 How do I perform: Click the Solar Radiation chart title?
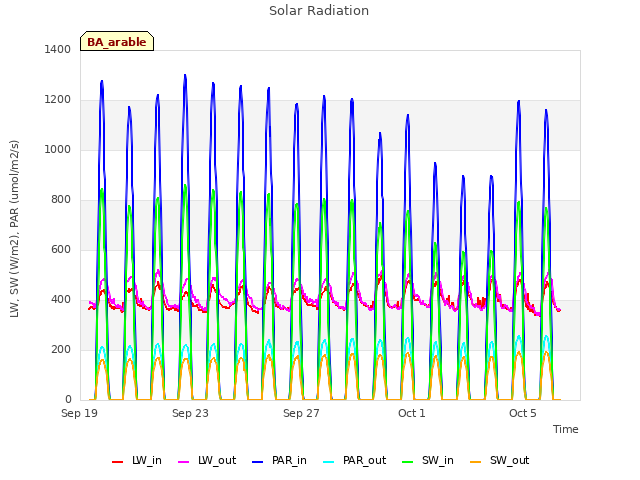[x=319, y=11]
